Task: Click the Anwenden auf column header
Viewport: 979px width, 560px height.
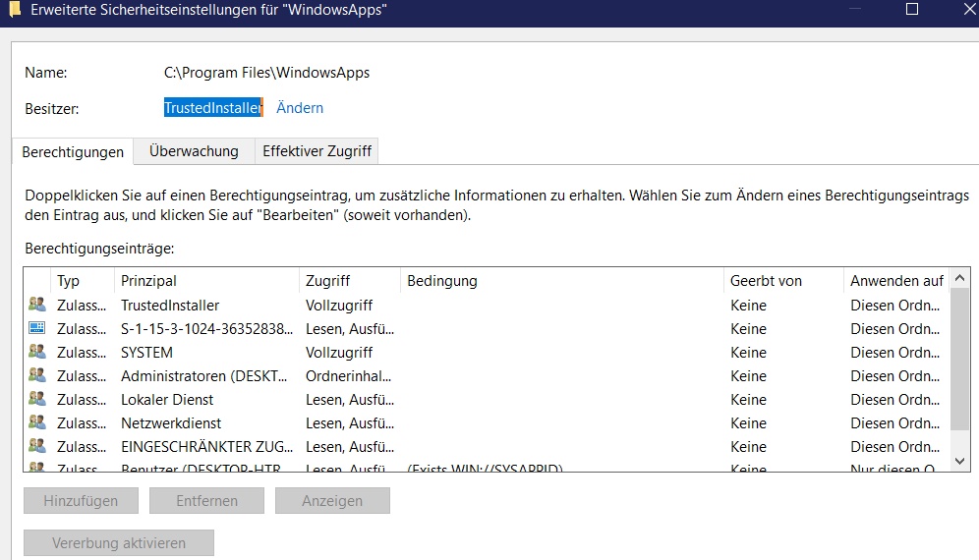Action: point(896,281)
